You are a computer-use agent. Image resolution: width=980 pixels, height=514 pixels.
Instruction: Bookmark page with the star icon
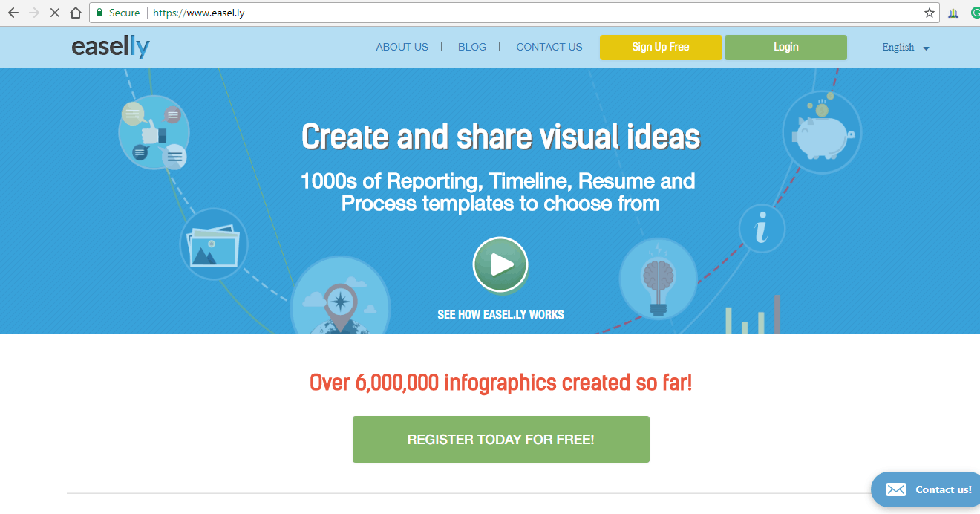click(x=929, y=13)
